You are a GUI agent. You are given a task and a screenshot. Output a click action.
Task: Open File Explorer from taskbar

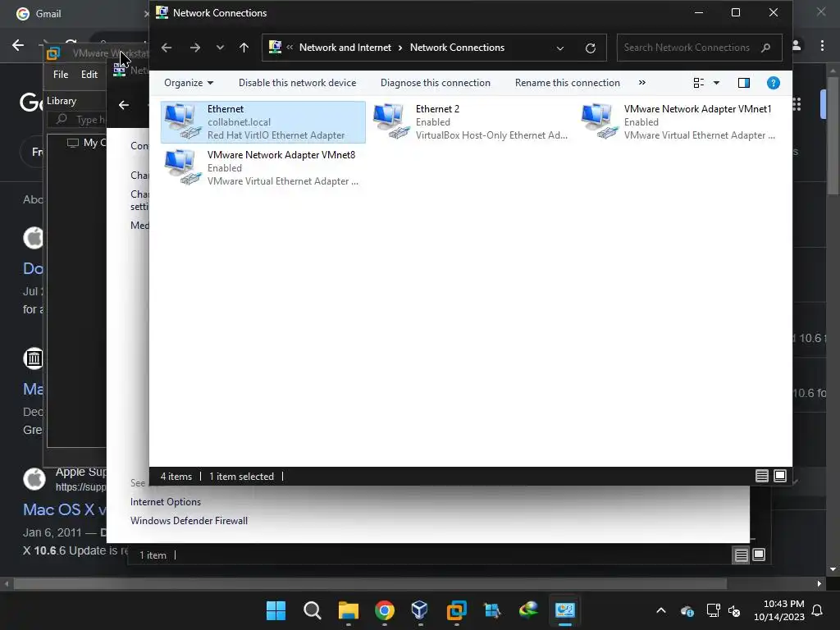pos(348,610)
